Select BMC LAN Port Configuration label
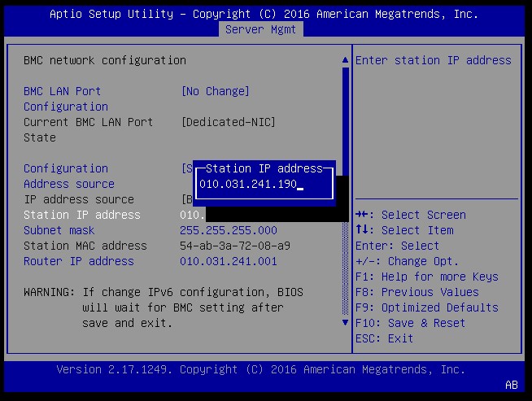The image size is (532, 401). [x=65, y=98]
